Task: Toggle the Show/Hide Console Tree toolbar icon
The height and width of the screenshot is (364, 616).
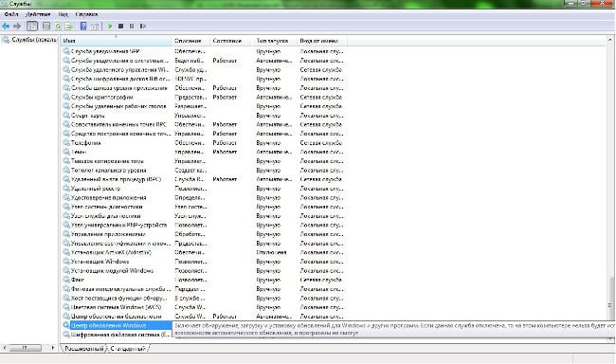Action: click(x=32, y=27)
